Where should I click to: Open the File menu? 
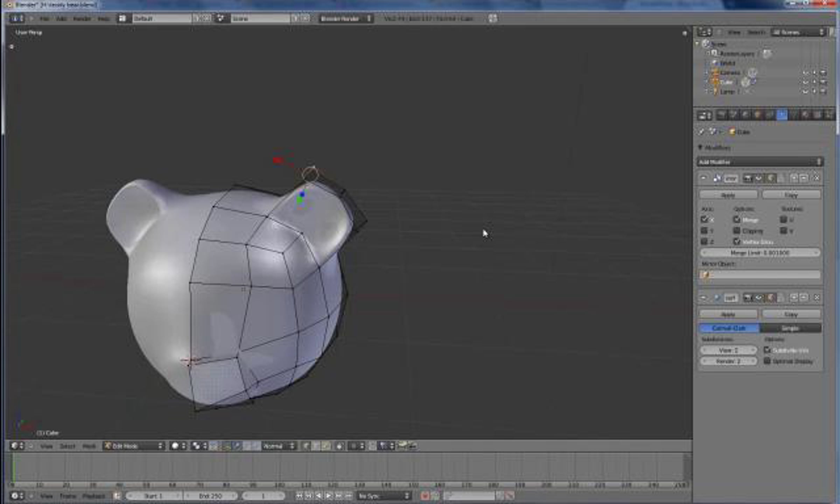pos(44,19)
